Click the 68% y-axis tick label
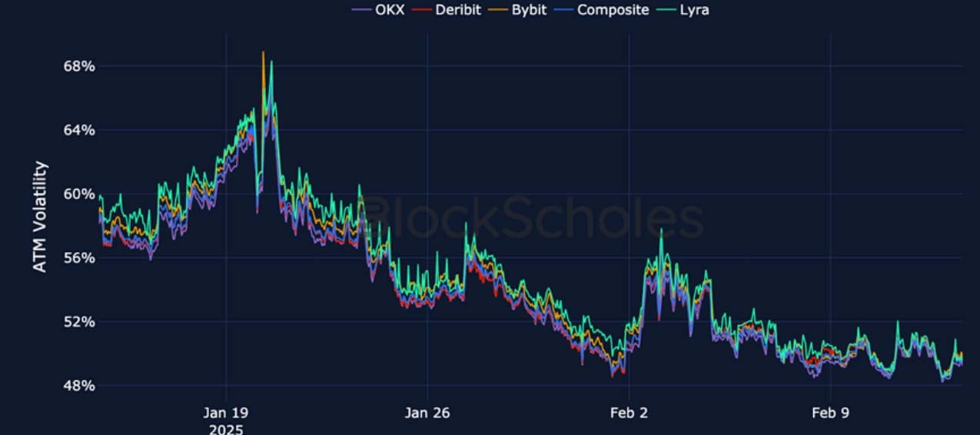Screen dimensions: 980x435 click(x=79, y=66)
